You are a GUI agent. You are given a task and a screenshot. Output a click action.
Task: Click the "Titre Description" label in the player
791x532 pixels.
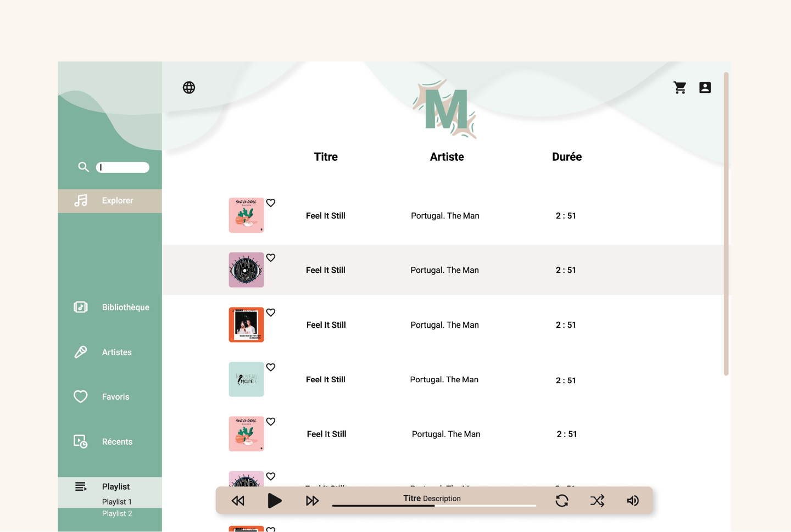click(432, 499)
